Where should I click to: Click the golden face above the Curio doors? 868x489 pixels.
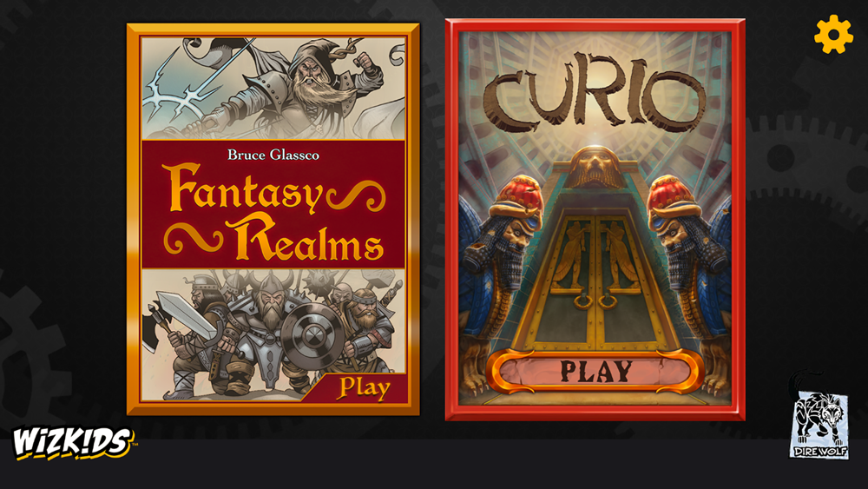click(595, 166)
